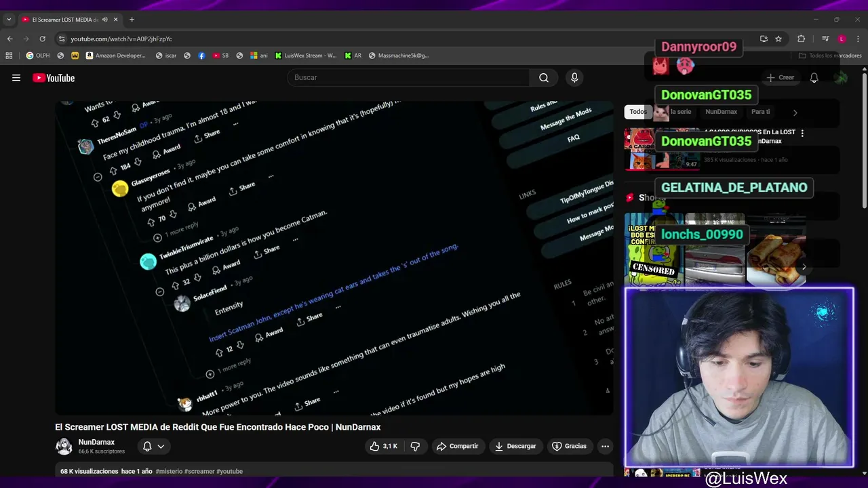Click the magnifier search button
868x488 pixels.
(x=544, y=77)
